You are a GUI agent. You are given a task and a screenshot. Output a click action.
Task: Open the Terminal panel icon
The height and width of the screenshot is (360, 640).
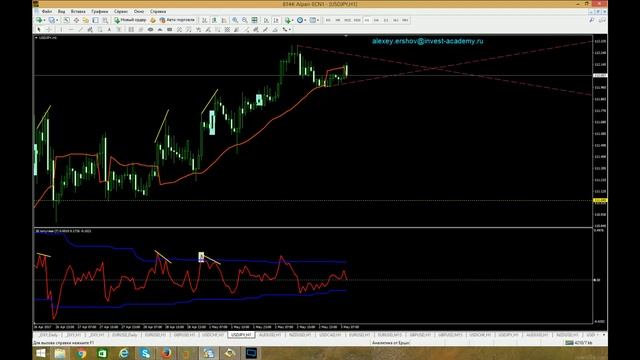(95, 20)
